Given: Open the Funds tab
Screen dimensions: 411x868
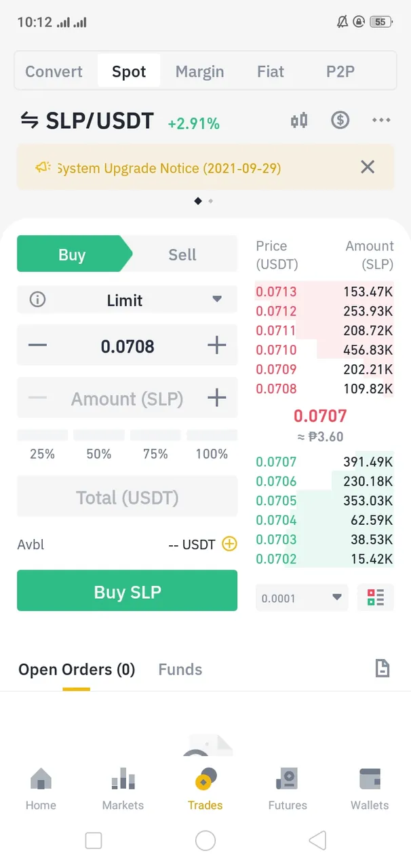Looking at the screenshot, I should (x=180, y=669).
